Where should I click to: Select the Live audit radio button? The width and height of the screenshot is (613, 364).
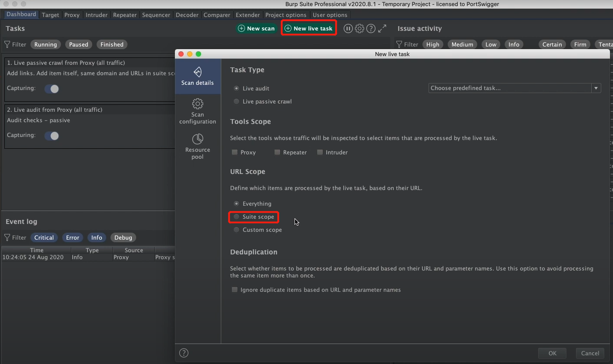[x=236, y=88]
